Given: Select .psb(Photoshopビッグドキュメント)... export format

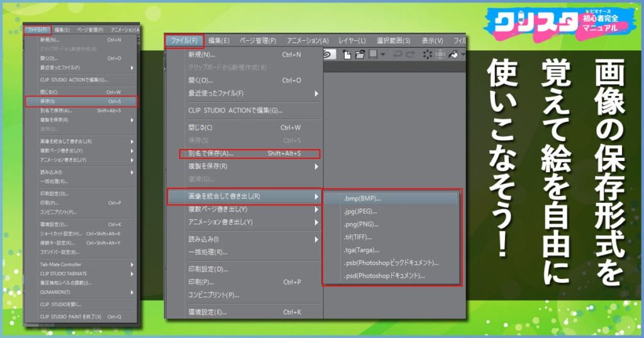Looking at the screenshot, I should pyautogui.click(x=391, y=263).
